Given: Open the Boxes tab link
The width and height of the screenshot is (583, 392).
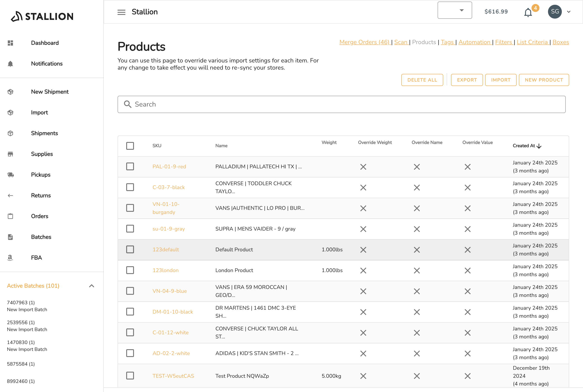Looking at the screenshot, I should point(561,42).
